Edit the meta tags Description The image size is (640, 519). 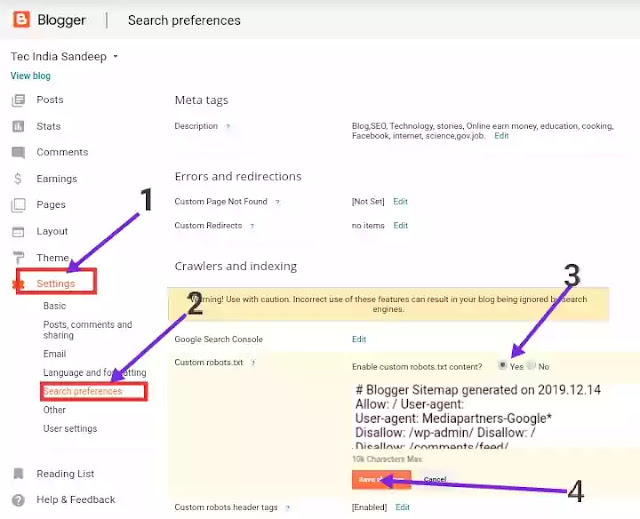pos(501,136)
